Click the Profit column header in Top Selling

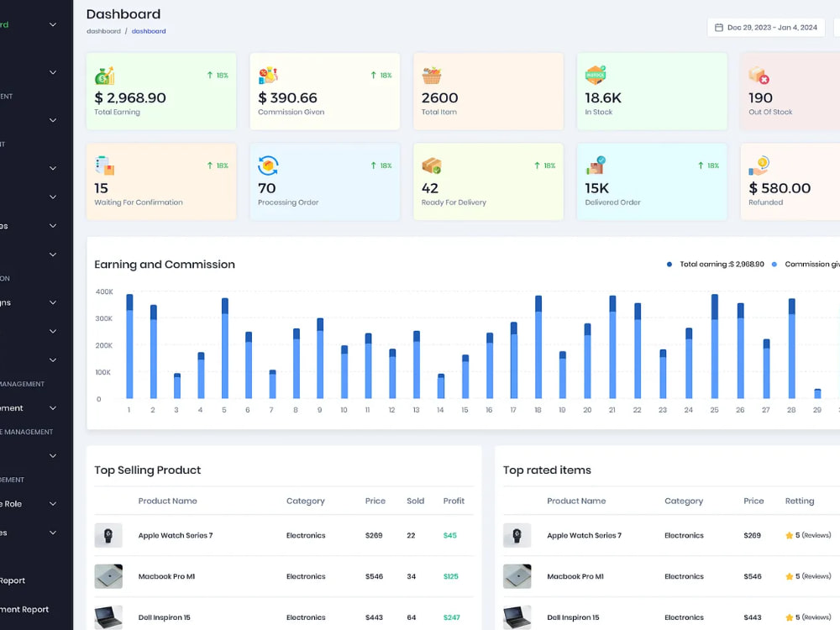(454, 501)
